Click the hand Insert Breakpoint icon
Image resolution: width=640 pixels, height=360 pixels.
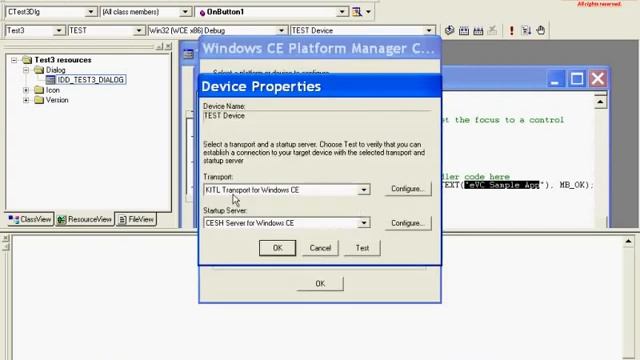click(541, 30)
